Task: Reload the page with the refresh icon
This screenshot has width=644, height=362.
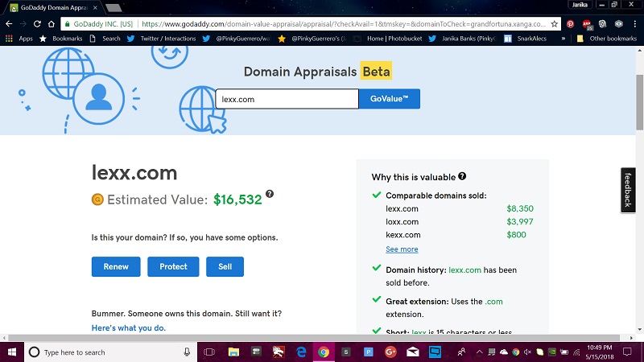Action: click(x=37, y=24)
